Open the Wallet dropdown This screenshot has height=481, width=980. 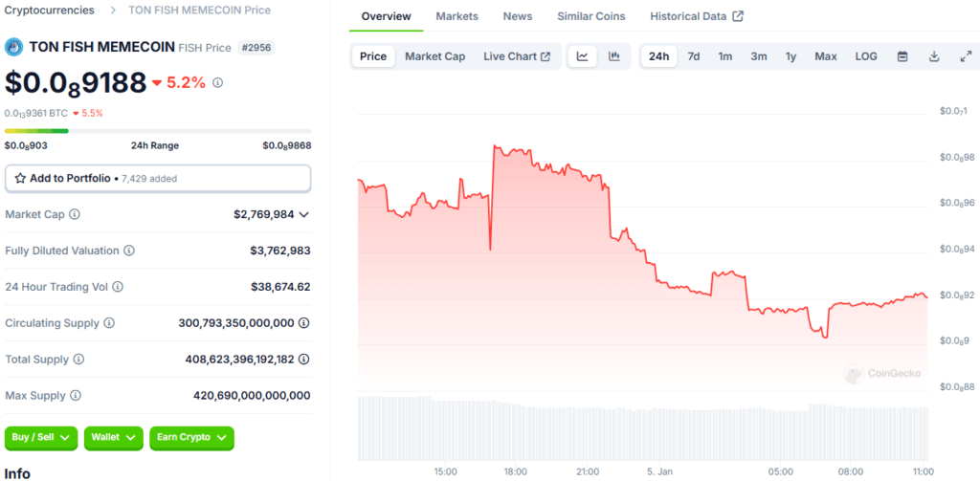pos(113,438)
